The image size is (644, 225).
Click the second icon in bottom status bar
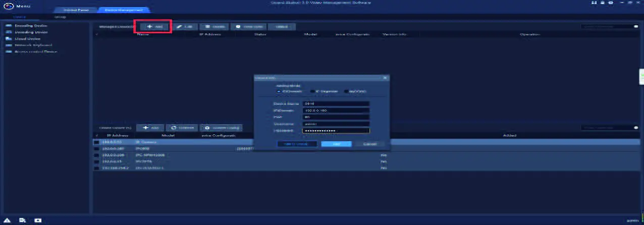pos(22,220)
